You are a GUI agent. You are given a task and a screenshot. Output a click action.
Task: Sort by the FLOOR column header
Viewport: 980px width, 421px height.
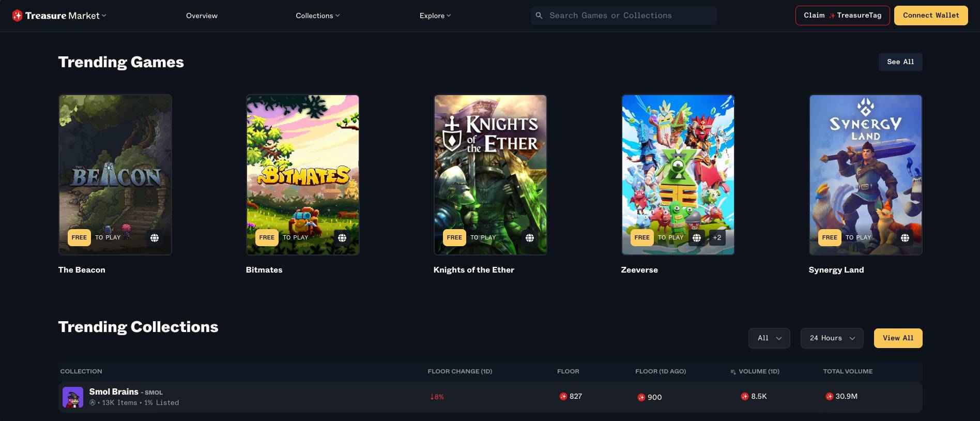(x=568, y=371)
